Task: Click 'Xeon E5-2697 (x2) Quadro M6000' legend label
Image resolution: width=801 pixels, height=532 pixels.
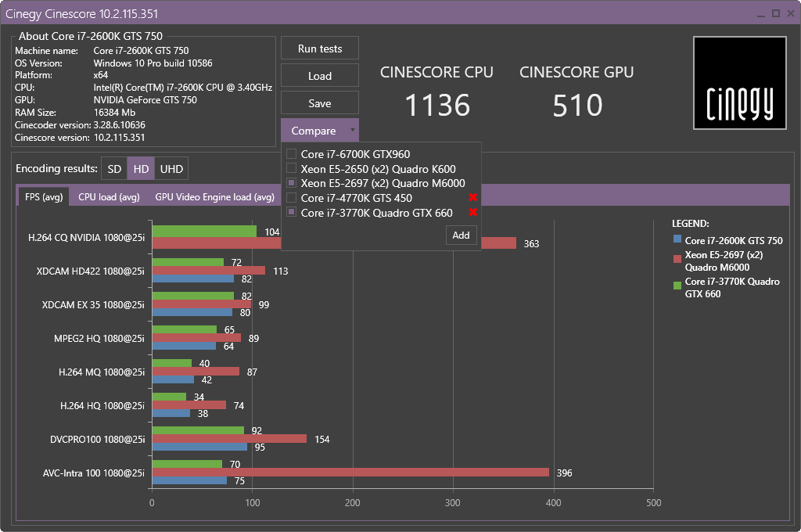Action: pyautogui.click(x=724, y=261)
